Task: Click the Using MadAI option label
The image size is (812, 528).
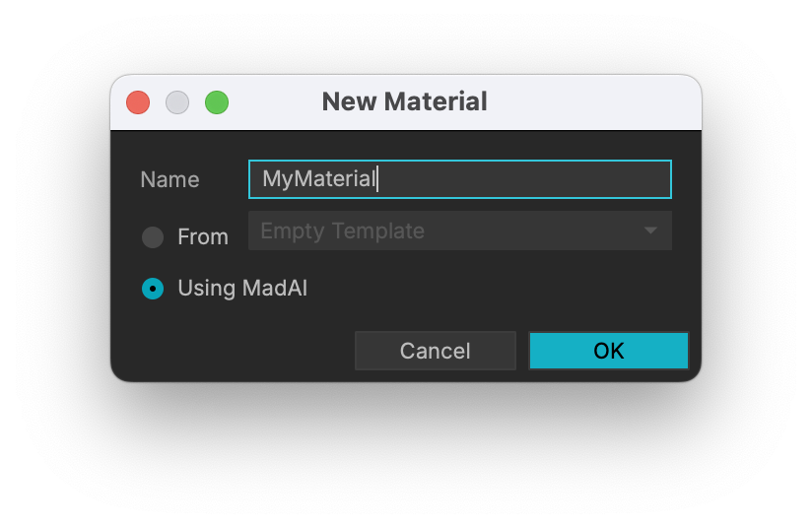Action: click(242, 289)
